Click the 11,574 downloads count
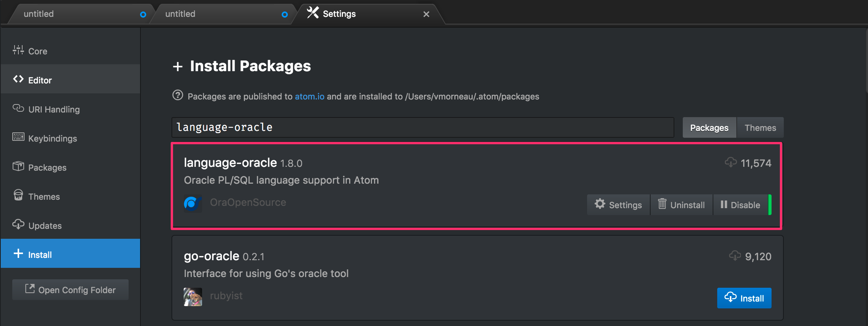Screen dimensions: 868x326 (x=756, y=163)
